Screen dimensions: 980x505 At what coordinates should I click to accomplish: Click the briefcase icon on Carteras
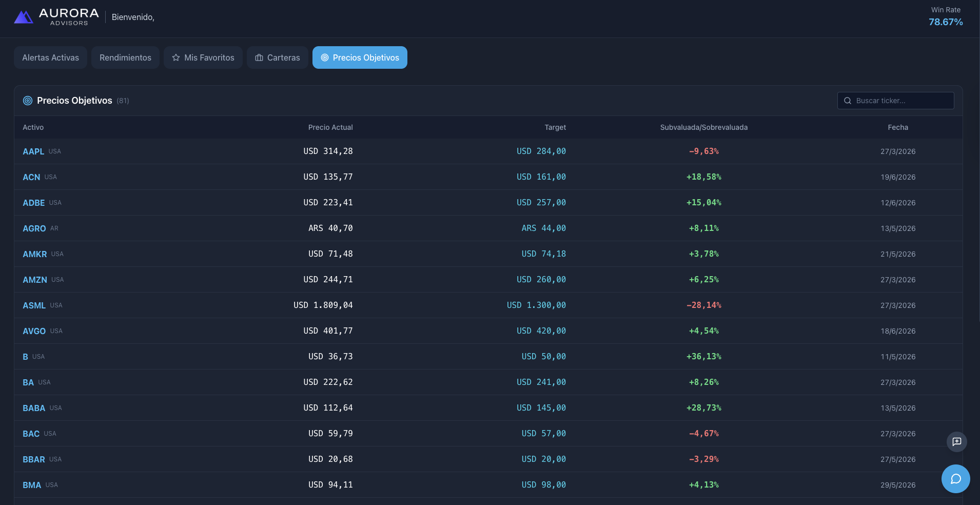pos(259,57)
